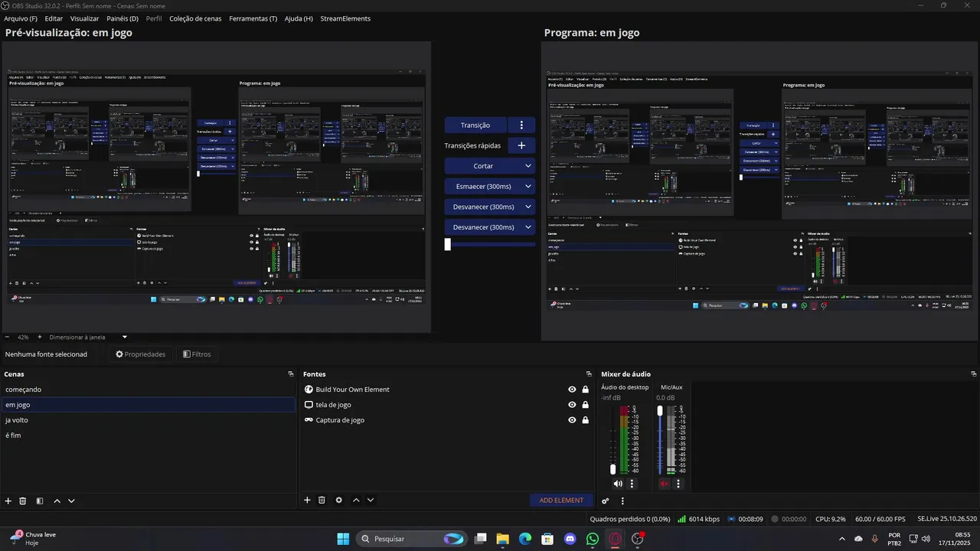The height and width of the screenshot is (551, 980).
Task: Expand the first Desvanecer (300ms) dropdown arrow
Action: [528, 207]
